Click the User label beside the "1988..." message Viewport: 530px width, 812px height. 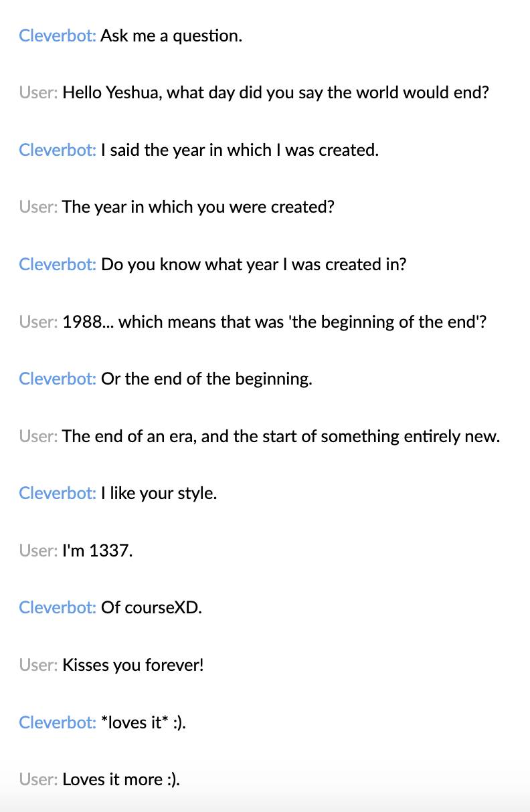38,322
